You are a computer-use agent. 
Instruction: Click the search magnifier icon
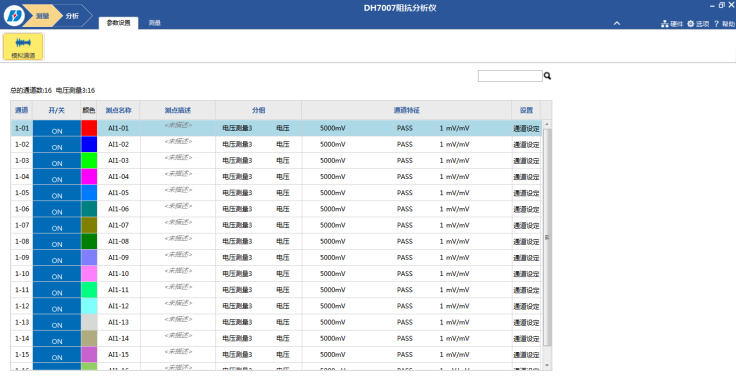547,76
